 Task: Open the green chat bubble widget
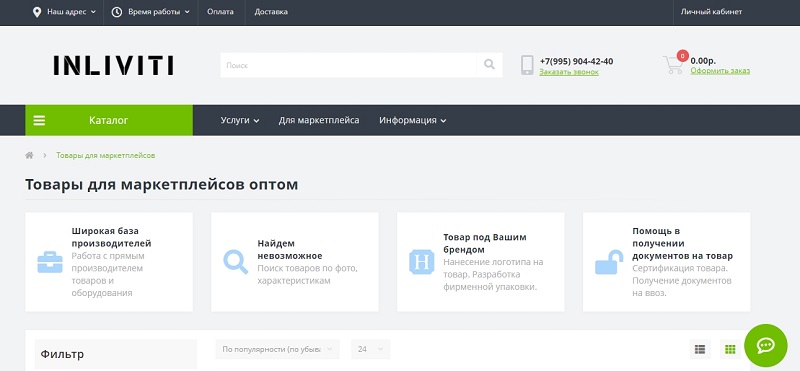[x=766, y=345]
